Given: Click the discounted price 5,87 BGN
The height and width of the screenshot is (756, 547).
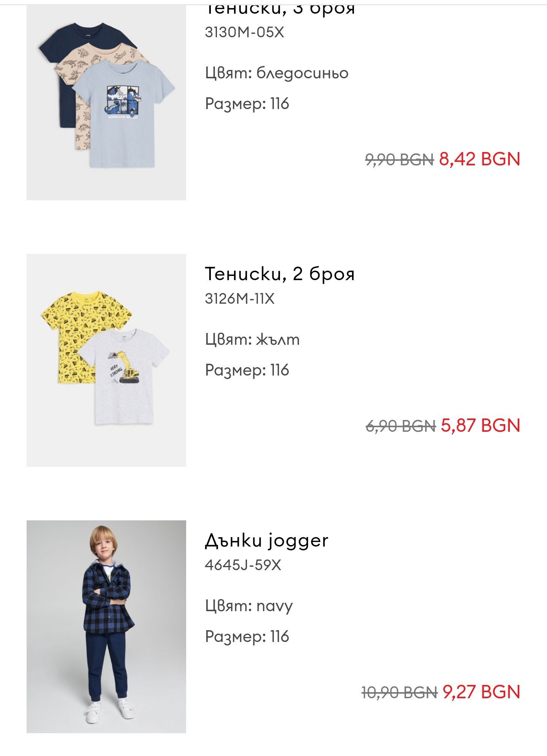Looking at the screenshot, I should click(x=480, y=425).
